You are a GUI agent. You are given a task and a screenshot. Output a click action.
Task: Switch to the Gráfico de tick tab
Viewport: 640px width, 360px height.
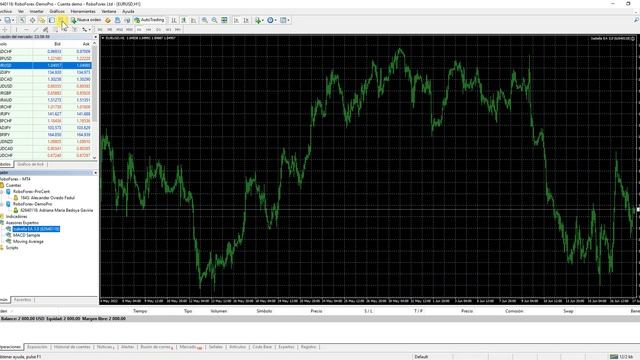click(x=31, y=164)
